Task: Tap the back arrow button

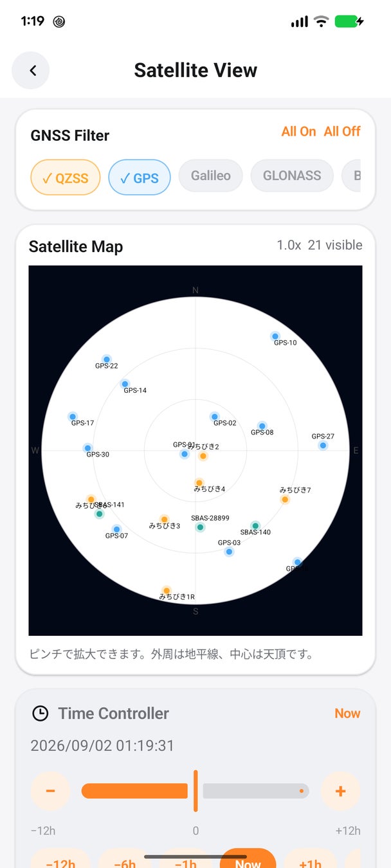Action: 31,70
